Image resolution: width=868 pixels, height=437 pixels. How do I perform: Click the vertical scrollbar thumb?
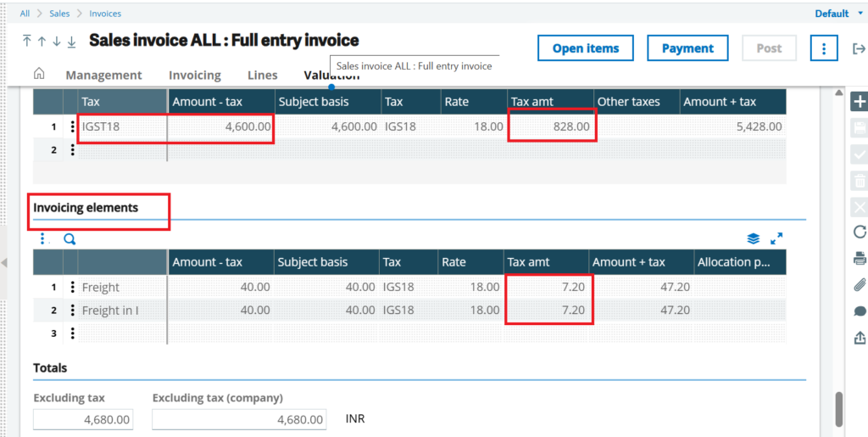point(839,410)
